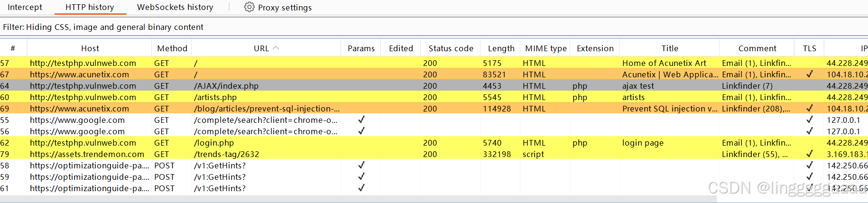Viewport: 868px width, 203px height.
Task: Click the TLS checkmark in row 79
Action: (809, 154)
